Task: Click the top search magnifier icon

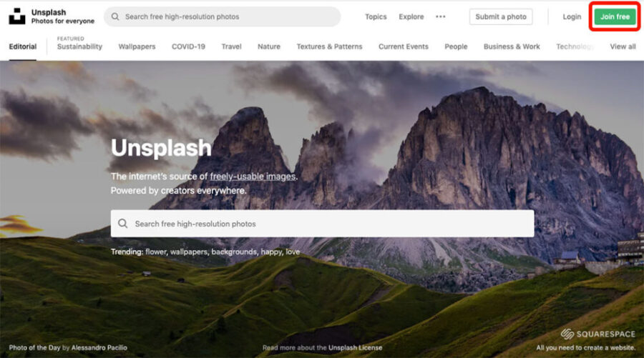Action: 115,17
